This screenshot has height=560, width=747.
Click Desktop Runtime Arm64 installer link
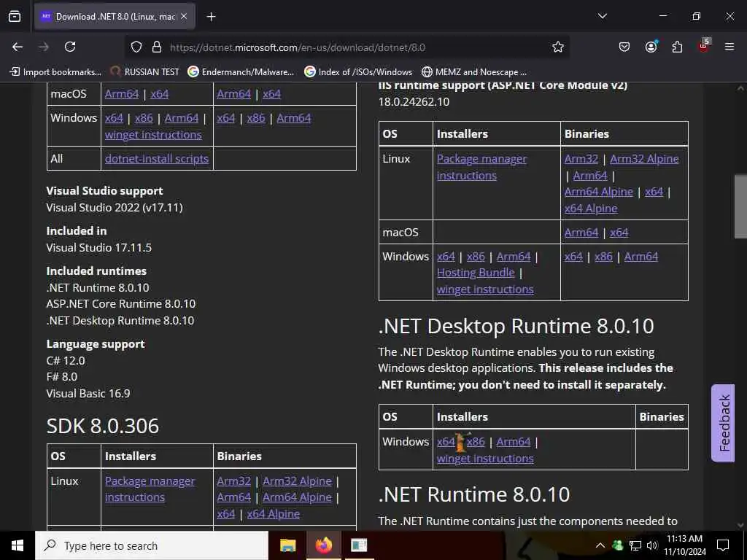pyautogui.click(x=513, y=442)
